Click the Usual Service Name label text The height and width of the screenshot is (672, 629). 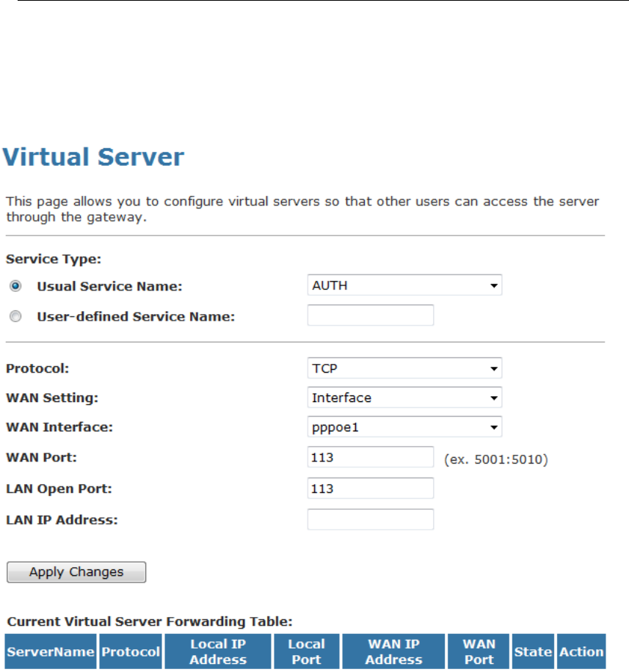(110, 286)
